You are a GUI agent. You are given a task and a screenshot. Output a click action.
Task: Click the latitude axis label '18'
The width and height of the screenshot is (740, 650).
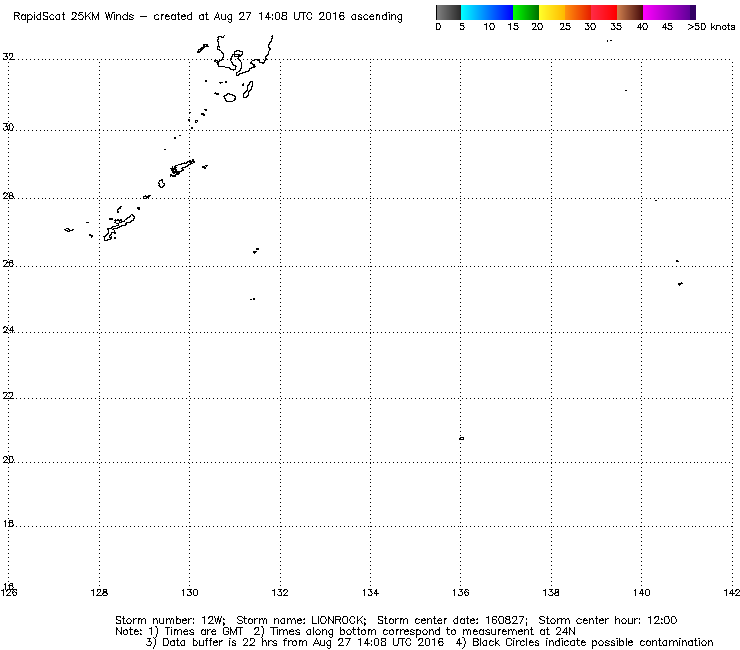point(8,523)
